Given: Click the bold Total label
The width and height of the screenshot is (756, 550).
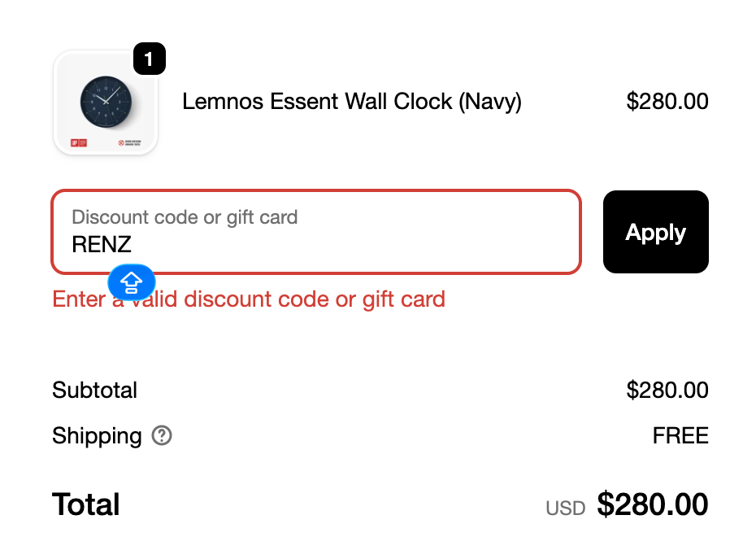Looking at the screenshot, I should 86,504.
